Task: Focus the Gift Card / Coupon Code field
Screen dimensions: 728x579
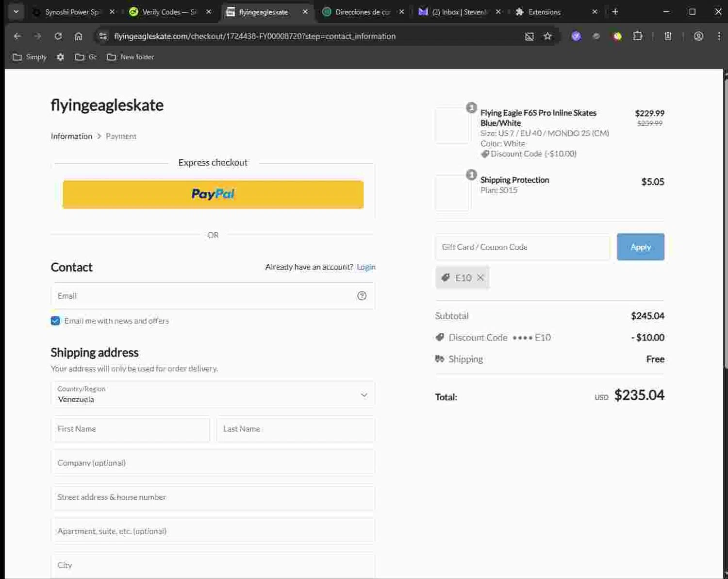Action: click(x=523, y=247)
